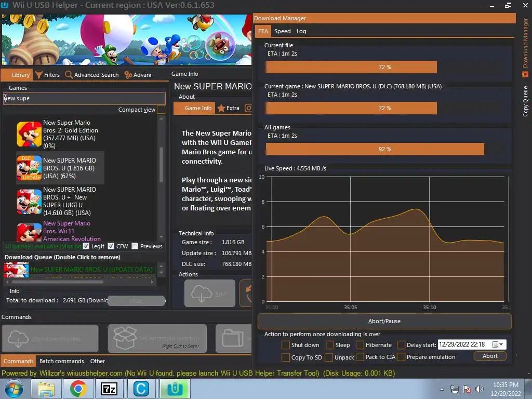Click the Action Center flag tray icon
This screenshot has height=399, width=532.
tap(467, 389)
